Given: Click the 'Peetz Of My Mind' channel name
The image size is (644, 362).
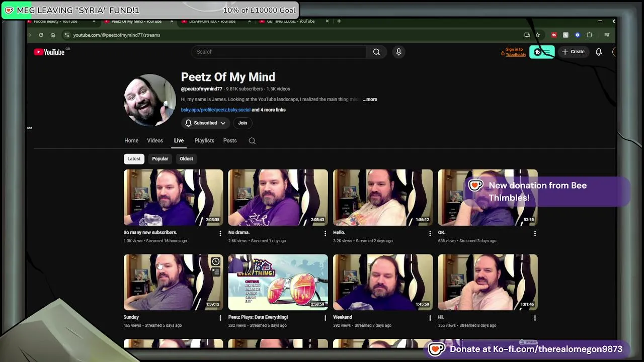Looking at the screenshot, I should [228, 77].
